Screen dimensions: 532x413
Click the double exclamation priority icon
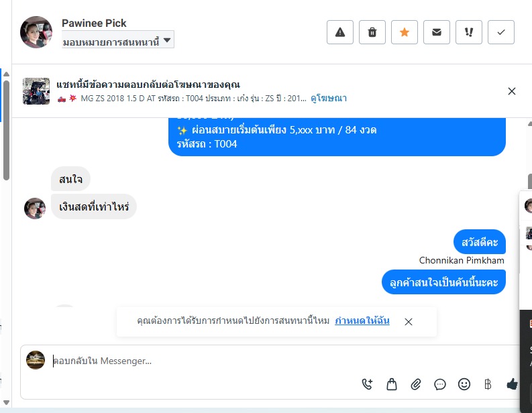tap(469, 32)
